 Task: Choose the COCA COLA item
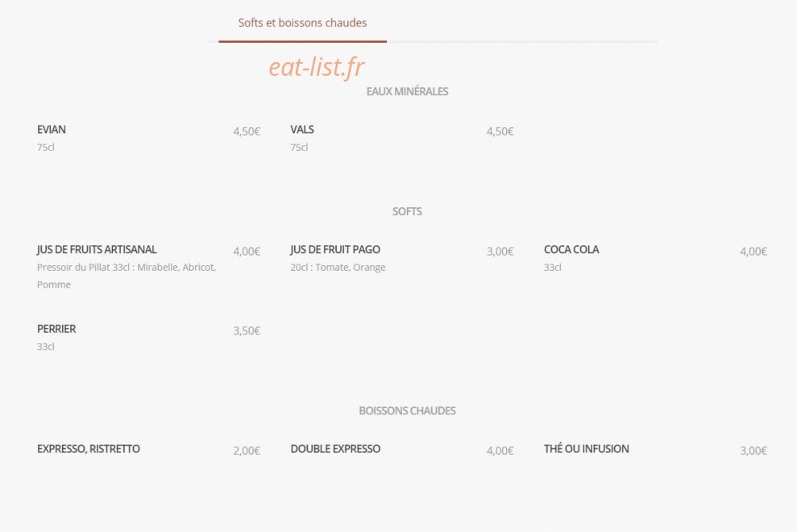571,250
